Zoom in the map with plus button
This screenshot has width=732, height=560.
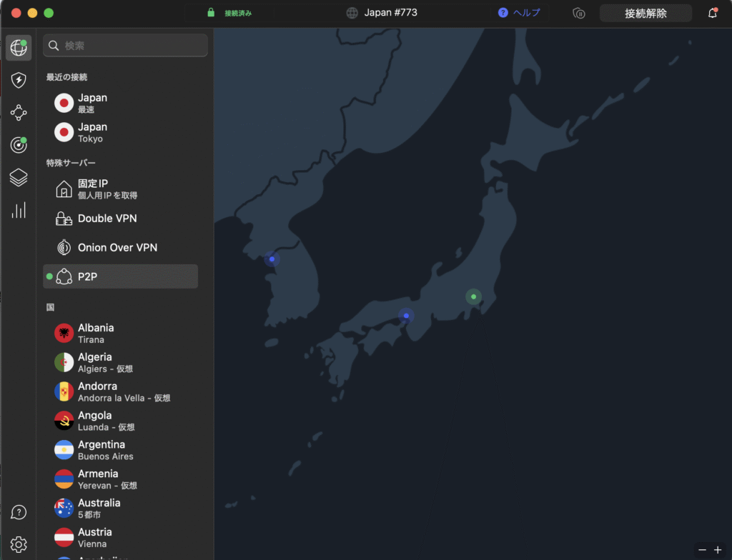point(718,550)
